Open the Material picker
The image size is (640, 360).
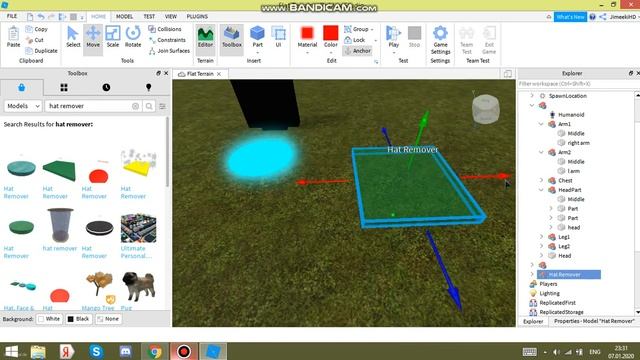[x=307, y=37]
